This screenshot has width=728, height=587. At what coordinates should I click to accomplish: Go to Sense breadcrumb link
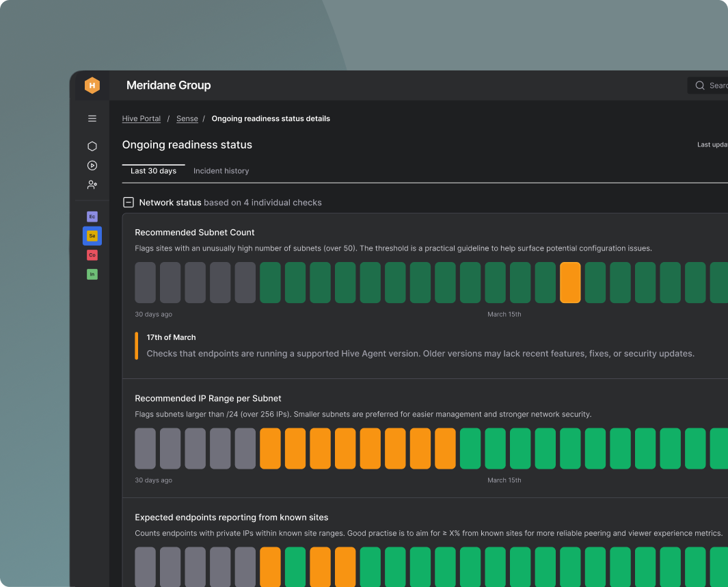187,118
